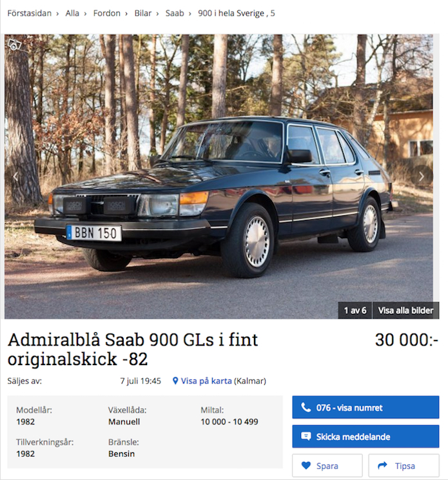Open Visa på karta link
Viewport: 448px width, 480px height.
click(206, 381)
